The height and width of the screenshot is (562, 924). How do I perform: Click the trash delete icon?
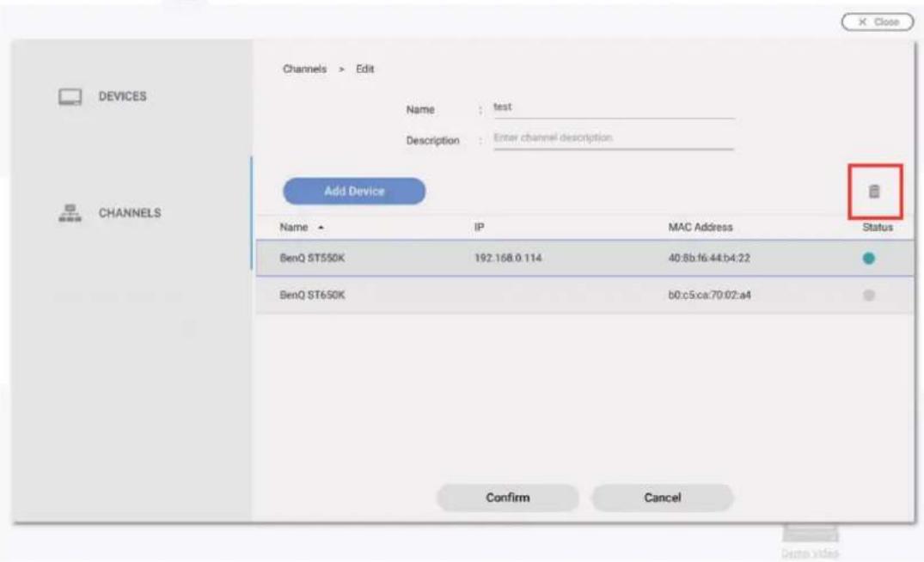[x=874, y=192]
